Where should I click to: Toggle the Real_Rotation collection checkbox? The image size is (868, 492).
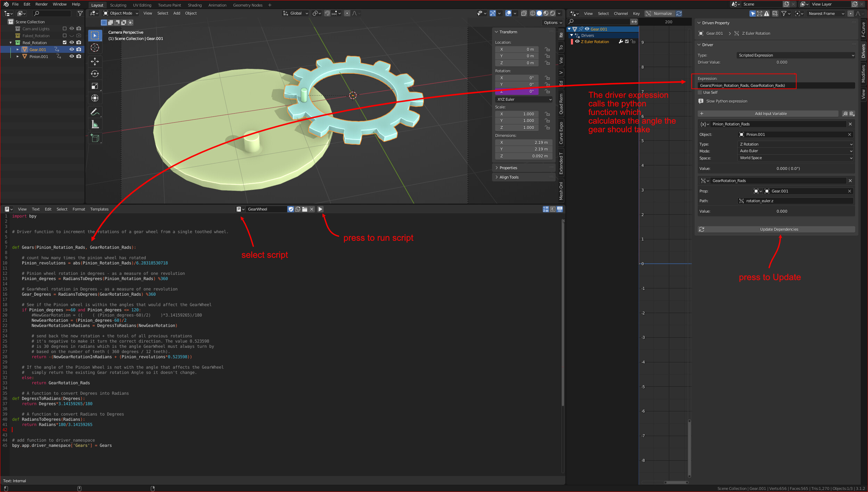[x=65, y=42]
